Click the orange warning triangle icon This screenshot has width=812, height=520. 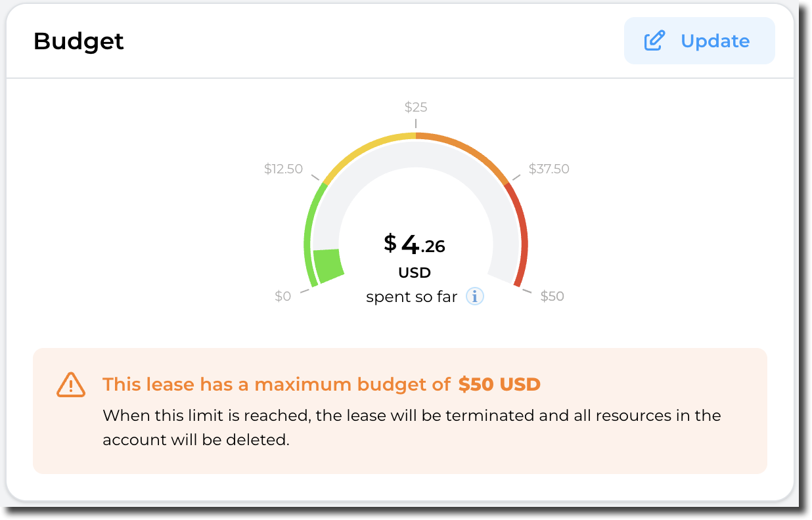[x=70, y=384]
